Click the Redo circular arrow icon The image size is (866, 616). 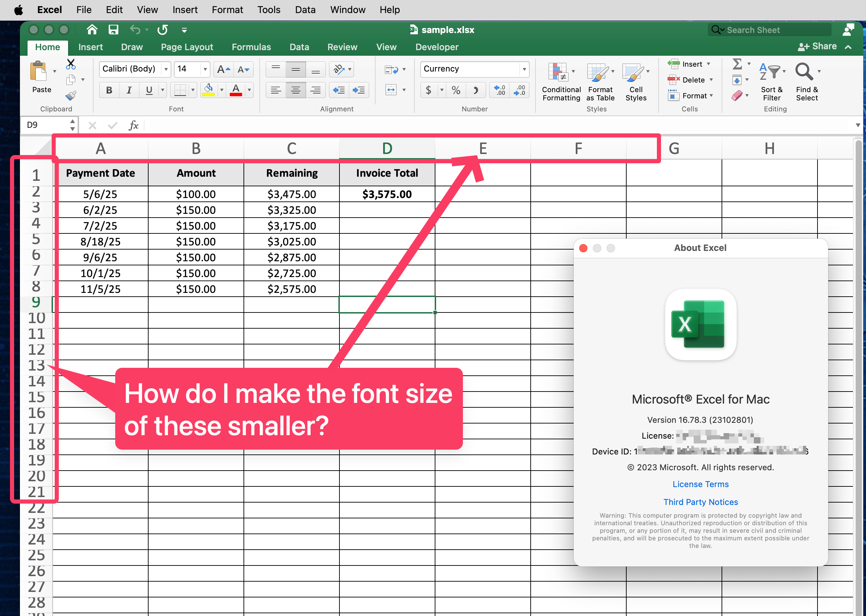pyautogui.click(x=162, y=30)
